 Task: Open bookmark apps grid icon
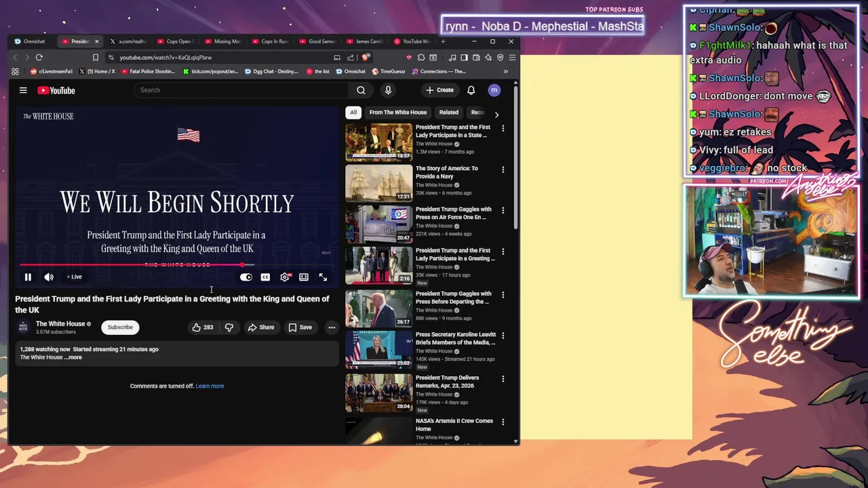tap(15, 71)
